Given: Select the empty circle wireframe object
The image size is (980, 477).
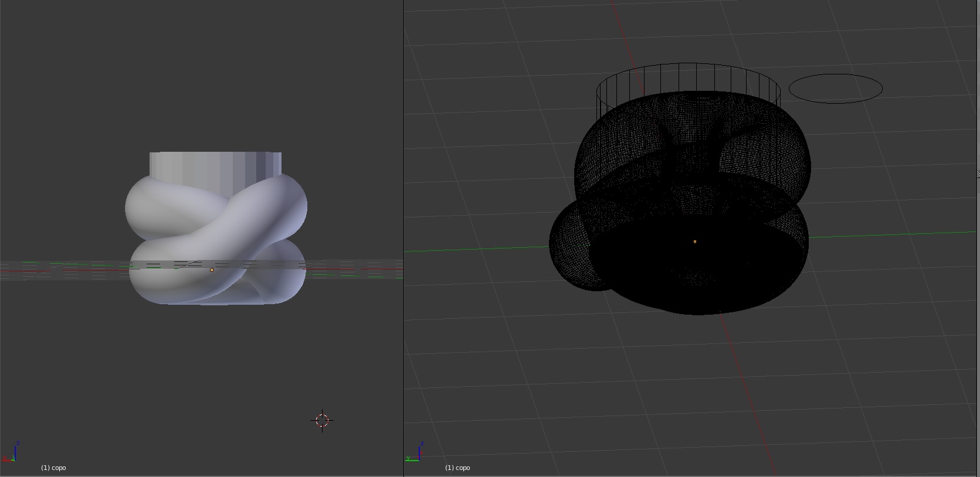Looking at the screenshot, I should click(836, 88).
